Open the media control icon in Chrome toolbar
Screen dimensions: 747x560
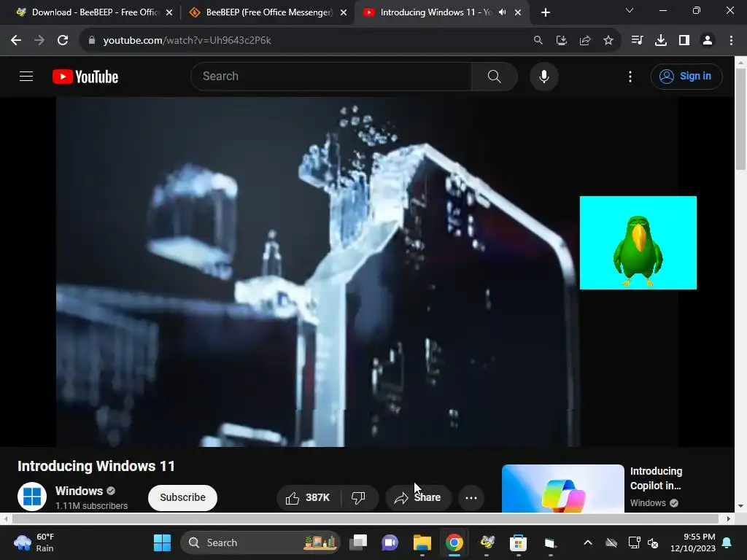coord(637,41)
